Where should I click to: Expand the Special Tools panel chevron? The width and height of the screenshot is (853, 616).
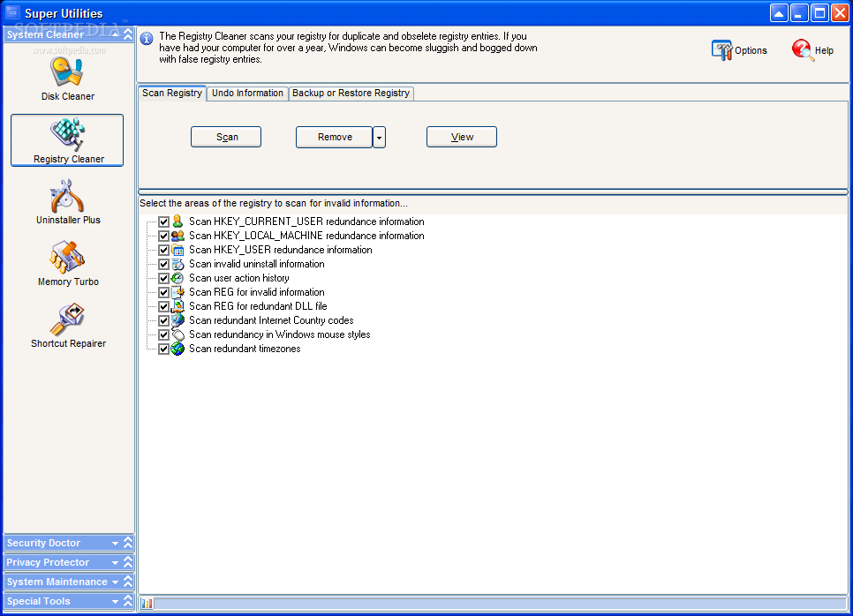[128, 601]
